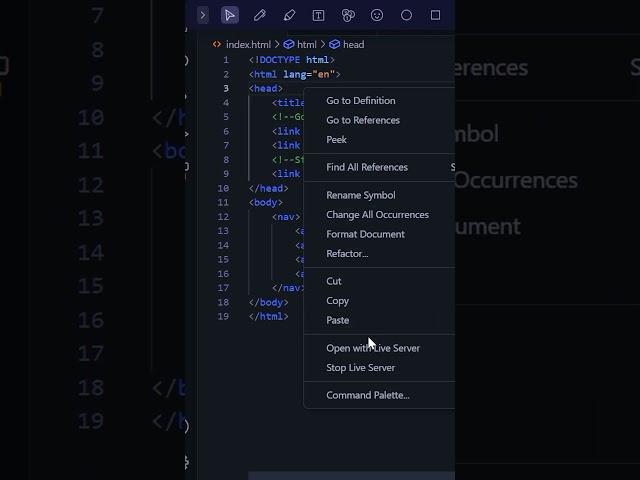The width and height of the screenshot is (640, 480).
Task: Select the circle shape tool
Action: [406, 16]
